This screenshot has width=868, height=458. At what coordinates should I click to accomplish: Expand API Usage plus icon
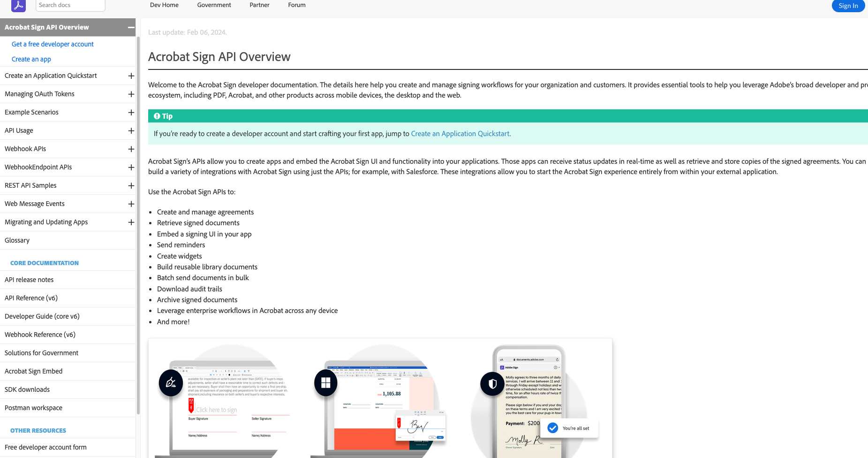[131, 131]
